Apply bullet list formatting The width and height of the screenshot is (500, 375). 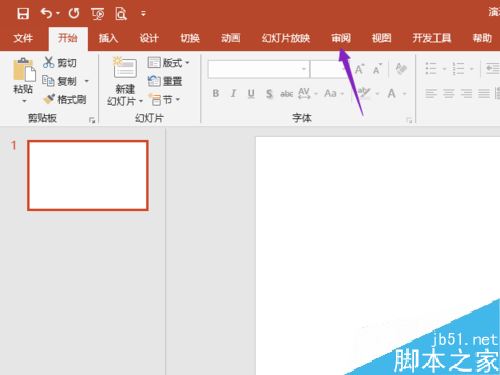coord(431,69)
